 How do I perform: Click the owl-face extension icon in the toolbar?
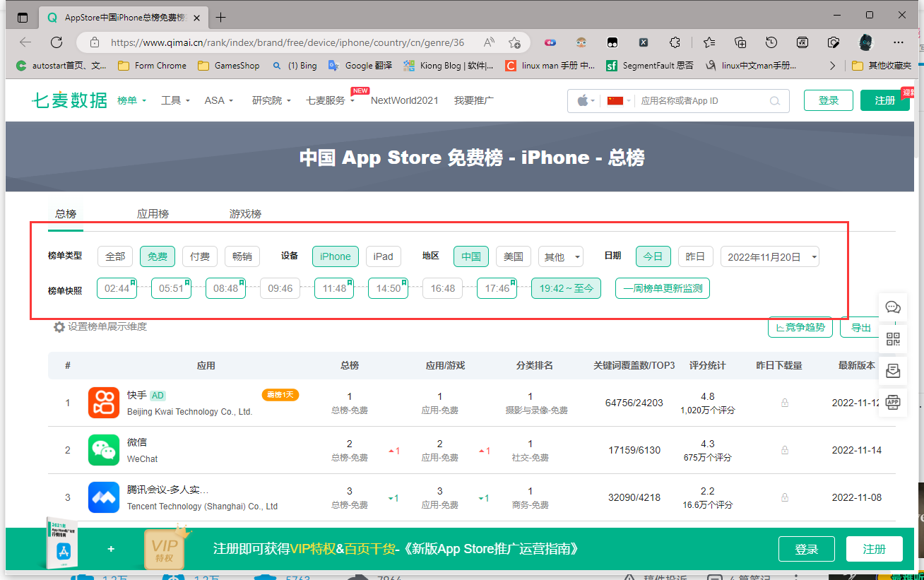[581, 42]
